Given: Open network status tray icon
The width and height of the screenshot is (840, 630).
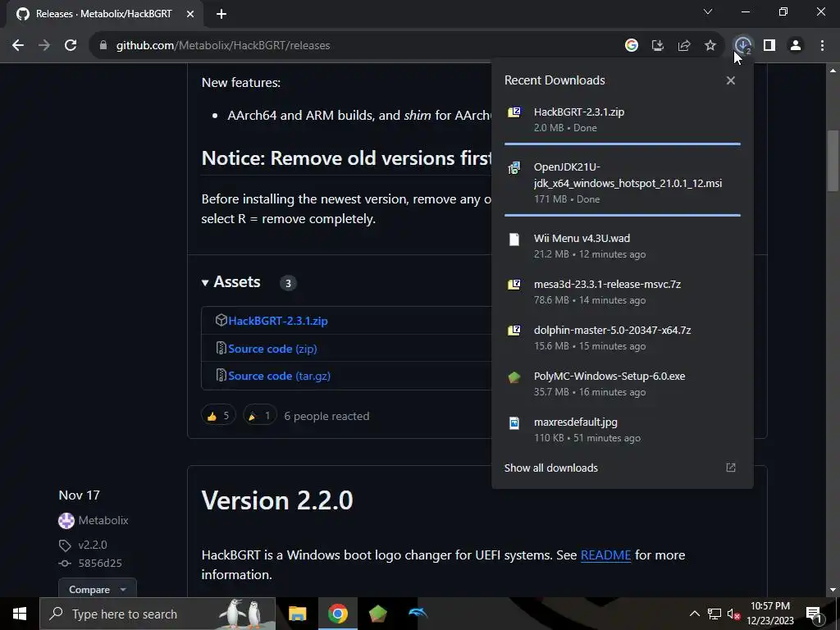Looking at the screenshot, I should tap(714, 614).
